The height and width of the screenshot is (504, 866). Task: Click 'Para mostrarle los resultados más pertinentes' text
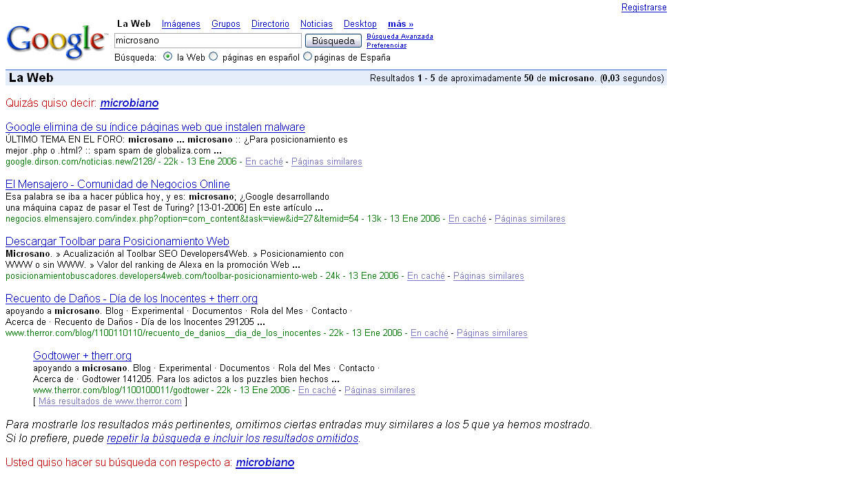(x=298, y=424)
